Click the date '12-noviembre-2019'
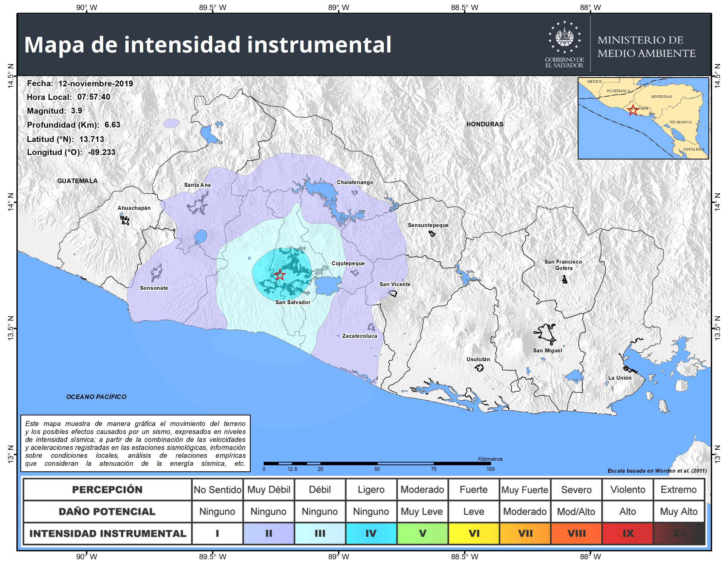This screenshot has width=728, height=563. [96, 83]
